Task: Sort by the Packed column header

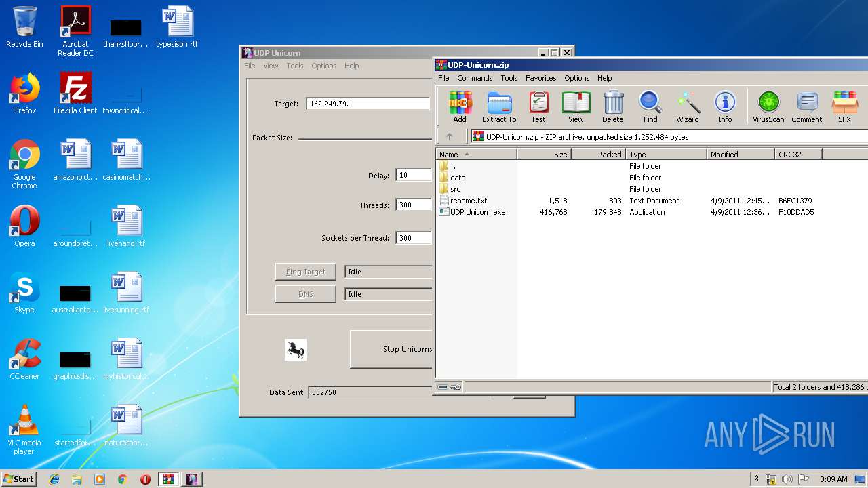Action: click(599, 155)
